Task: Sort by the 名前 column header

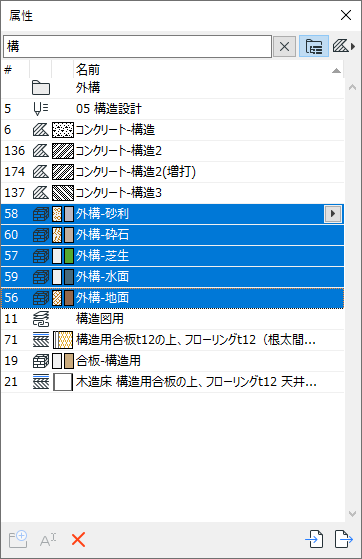Action: (208, 70)
